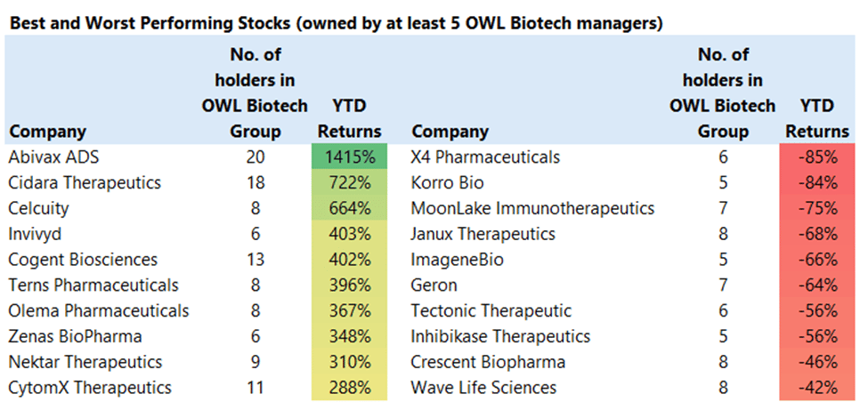This screenshot has width=868, height=418.
Task: Click the right YTD Returns header
Action: tap(817, 118)
